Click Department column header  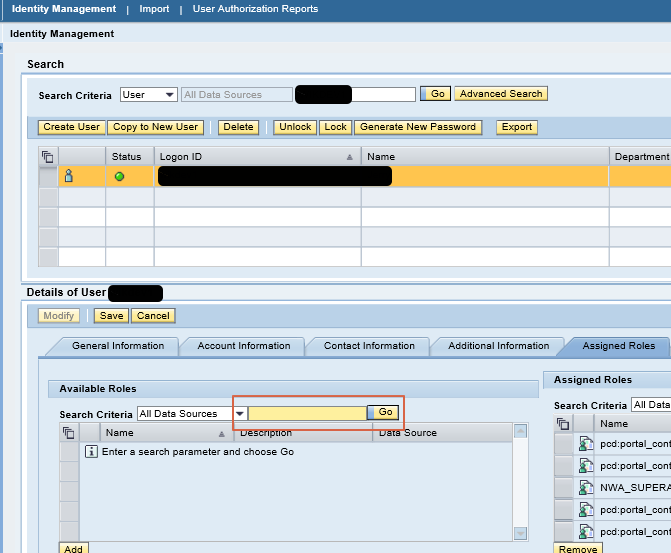[x=641, y=157]
